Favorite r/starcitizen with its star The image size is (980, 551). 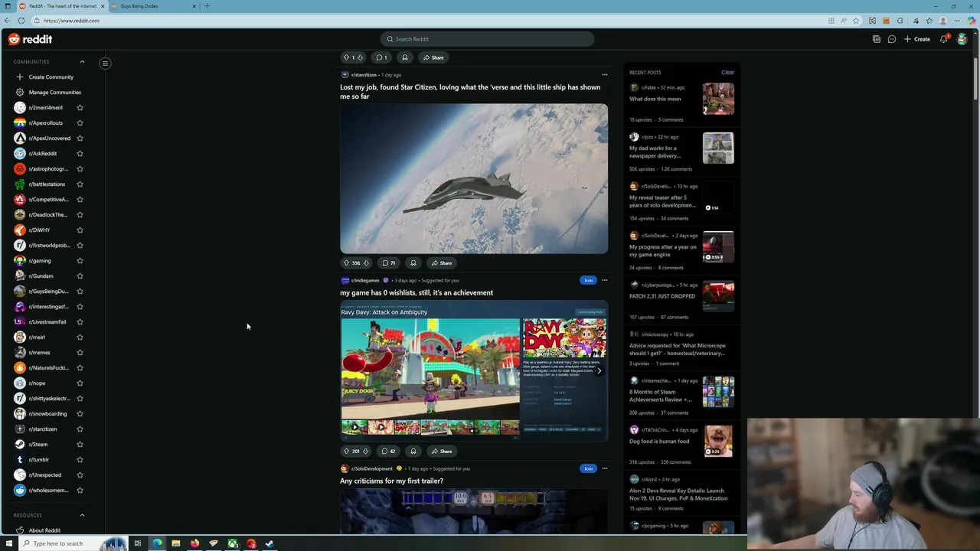pos(80,429)
